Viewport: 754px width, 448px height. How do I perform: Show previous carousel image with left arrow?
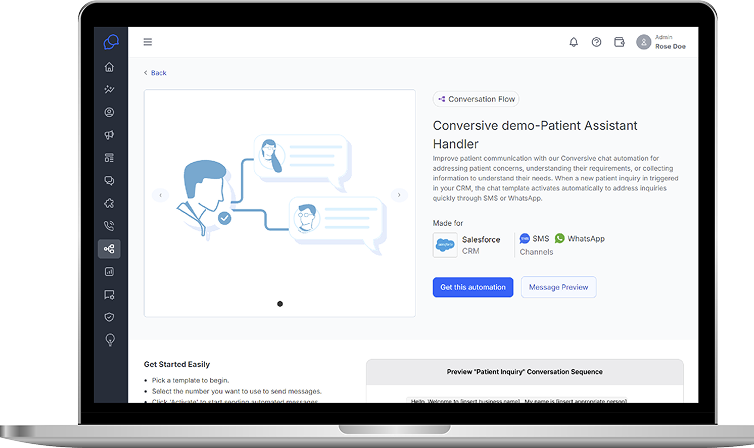160,195
